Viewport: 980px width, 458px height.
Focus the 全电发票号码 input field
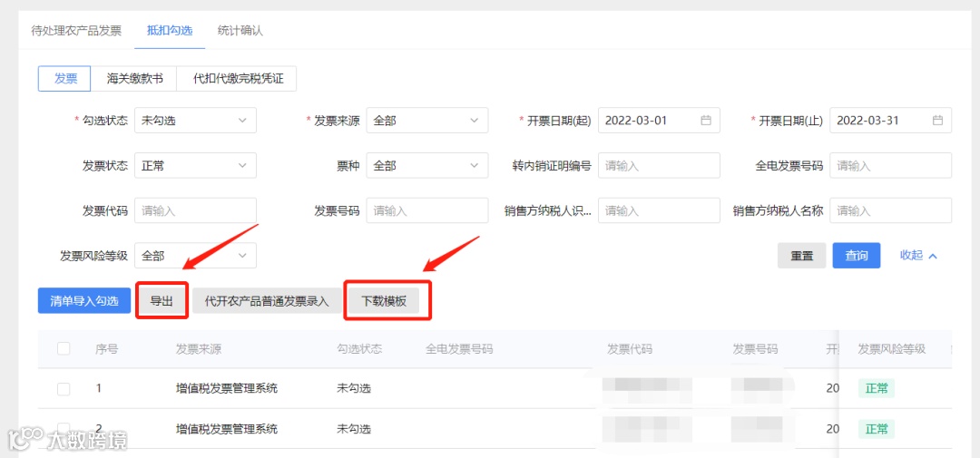[x=891, y=166]
